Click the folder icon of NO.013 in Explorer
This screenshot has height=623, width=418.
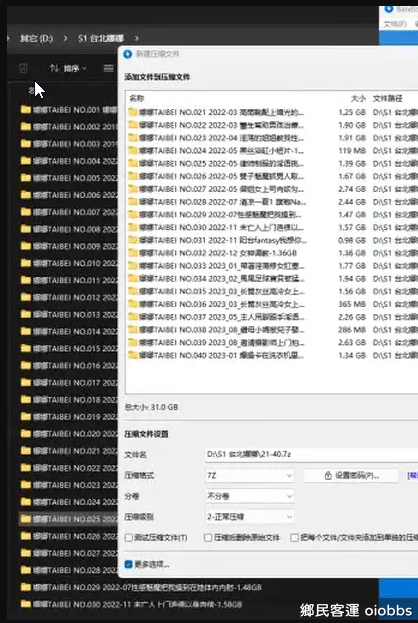point(26,314)
